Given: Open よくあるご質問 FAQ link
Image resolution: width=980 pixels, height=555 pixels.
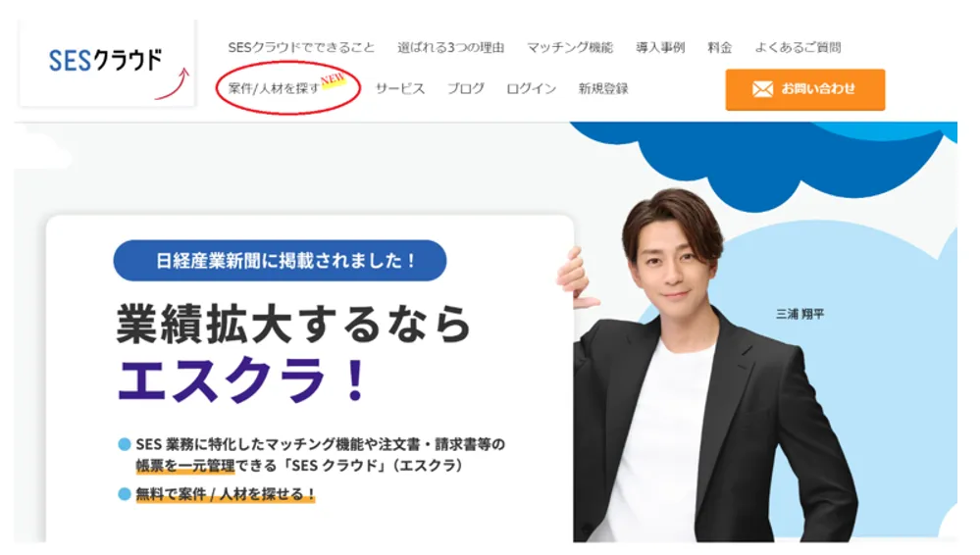Looking at the screenshot, I should [798, 47].
